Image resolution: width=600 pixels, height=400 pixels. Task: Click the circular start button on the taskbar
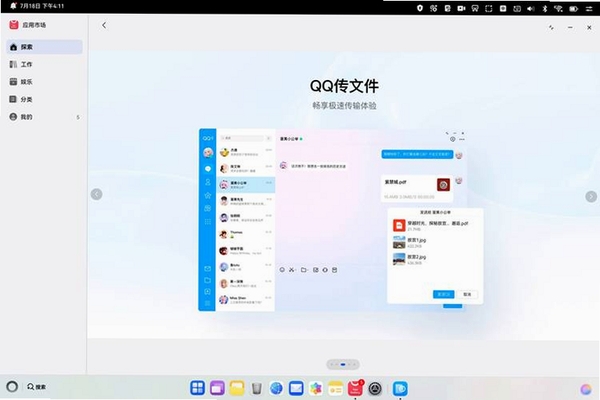12,387
